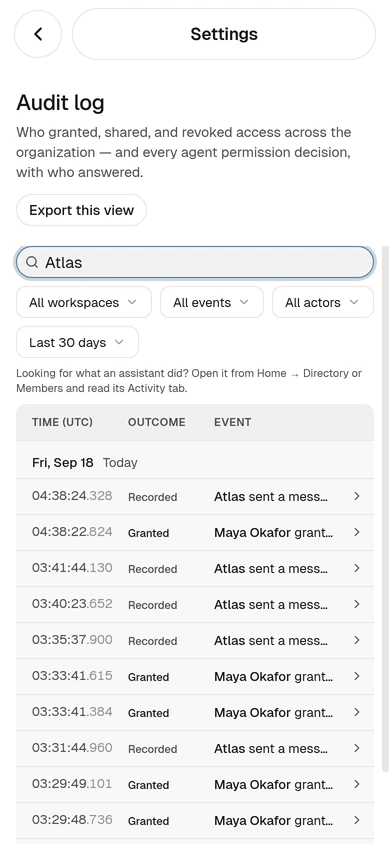Open the Last 30 days date filter
390x844 pixels.
click(77, 342)
